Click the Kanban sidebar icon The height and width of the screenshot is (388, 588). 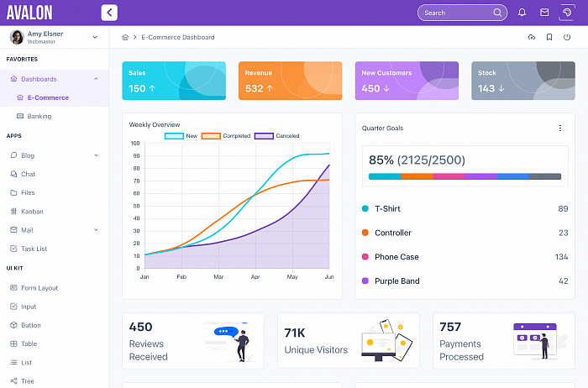13,212
